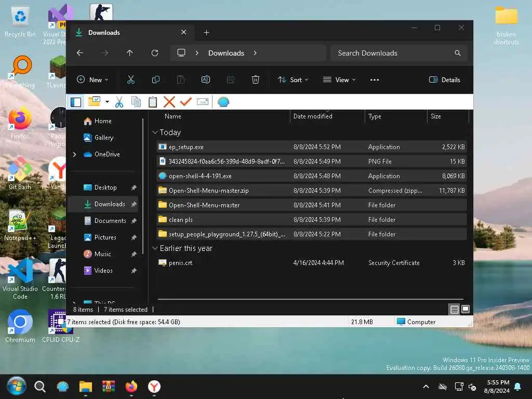Click the Paste clipboard icon in the classic toolbar
This screenshot has width=532, height=399.
(x=153, y=102)
